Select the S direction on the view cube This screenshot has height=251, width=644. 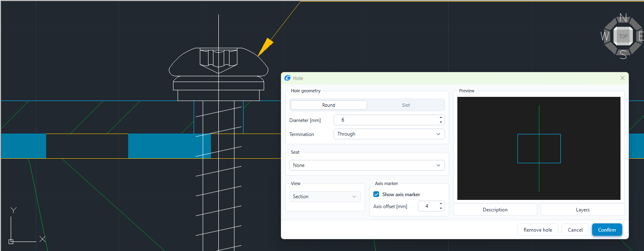623,54
